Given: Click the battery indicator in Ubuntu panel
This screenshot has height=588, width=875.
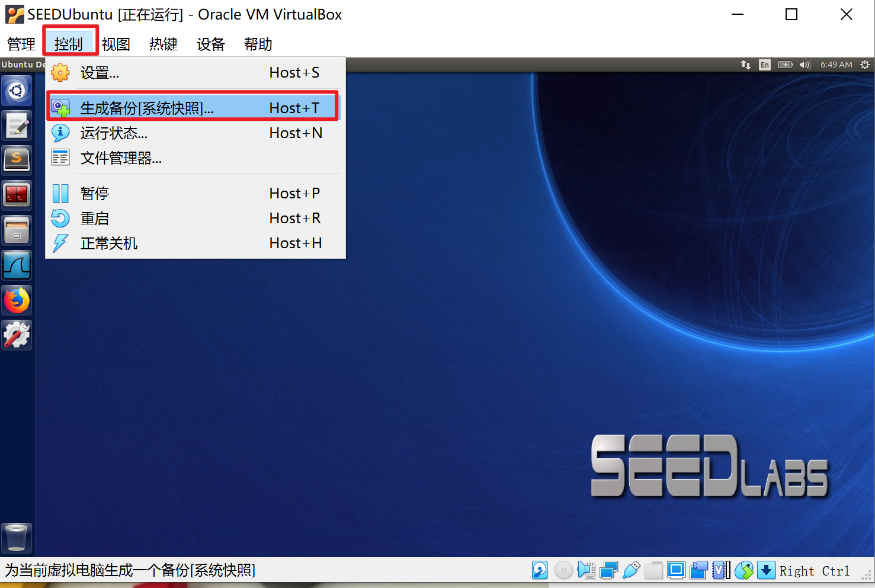Looking at the screenshot, I should (x=785, y=65).
